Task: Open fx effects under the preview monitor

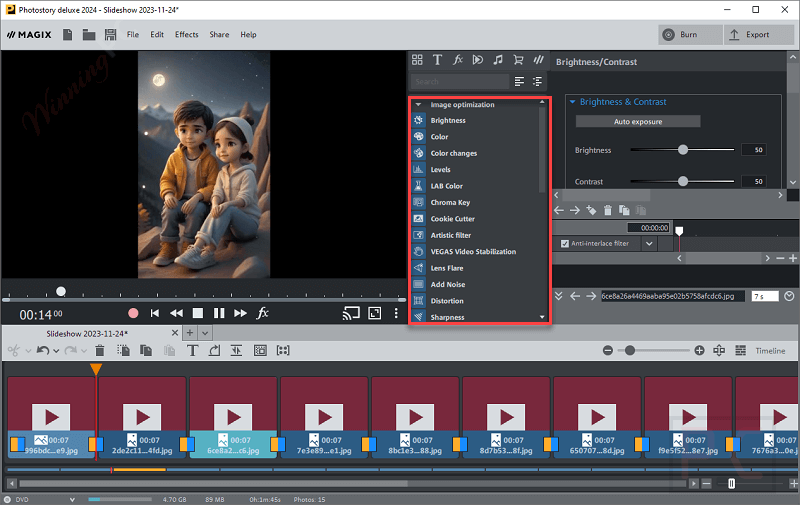Action: (x=262, y=313)
